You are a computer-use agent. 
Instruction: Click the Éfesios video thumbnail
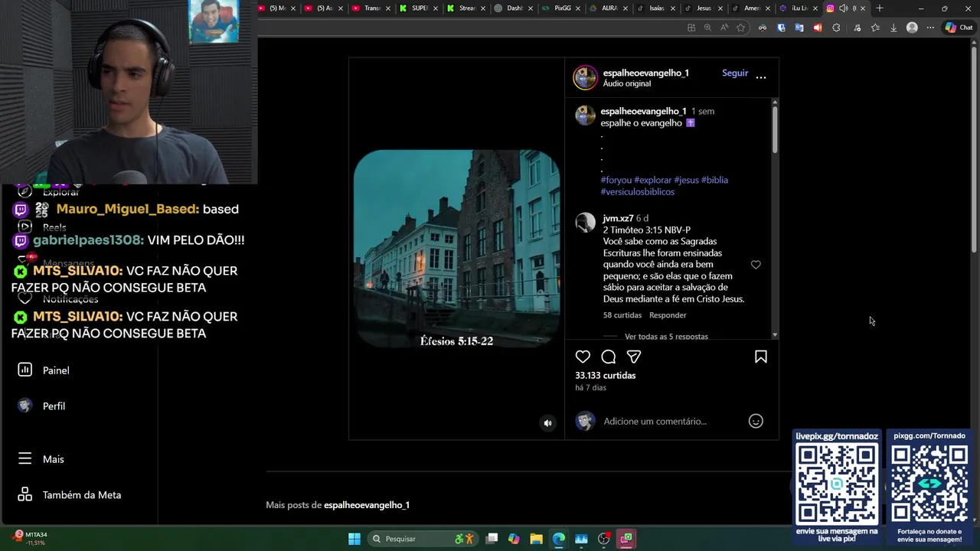[x=457, y=249]
